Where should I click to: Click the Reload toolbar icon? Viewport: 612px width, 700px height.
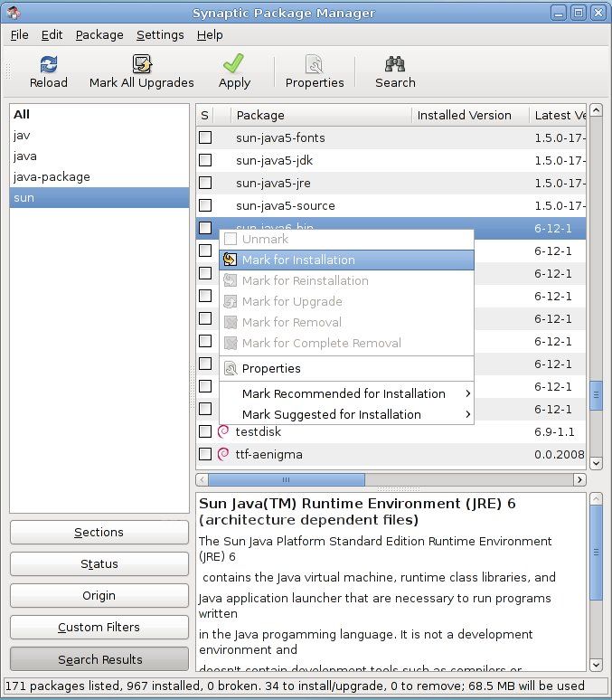pyautogui.click(x=48, y=64)
